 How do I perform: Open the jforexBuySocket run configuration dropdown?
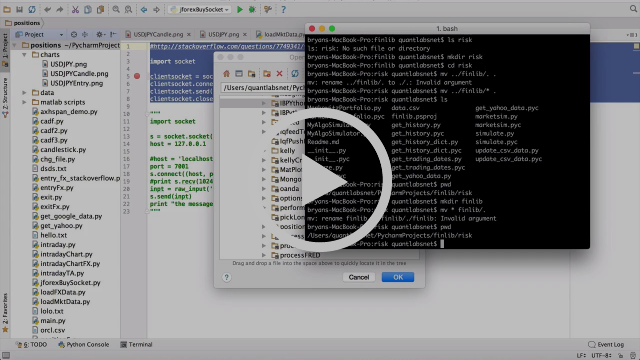coord(199,9)
